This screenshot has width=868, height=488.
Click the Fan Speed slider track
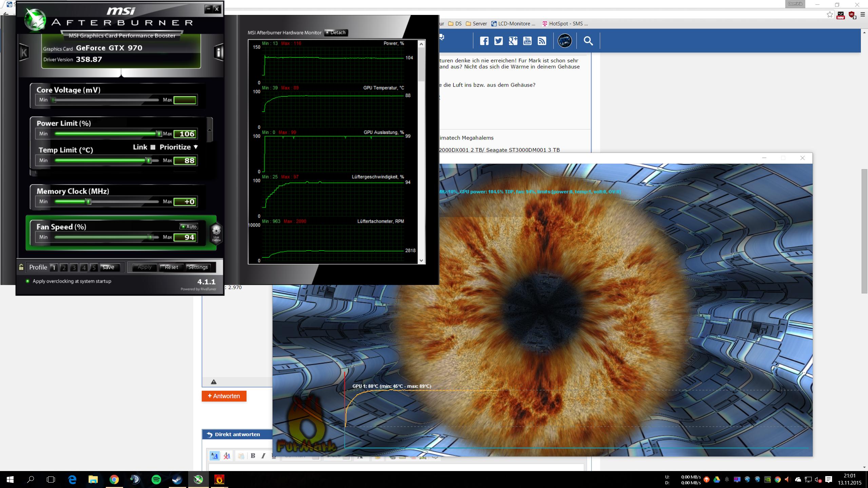coord(106,237)
